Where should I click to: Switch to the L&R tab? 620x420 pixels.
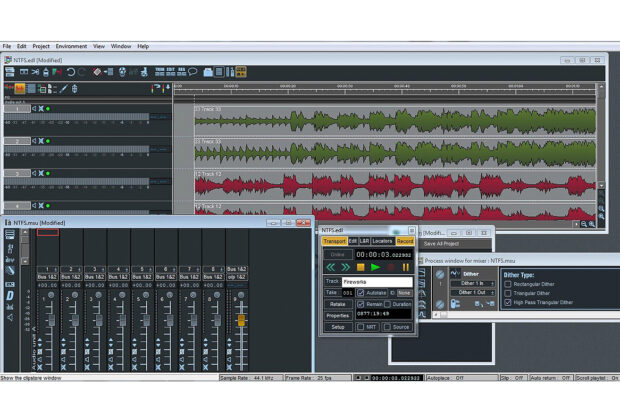[x=364, y=241]
